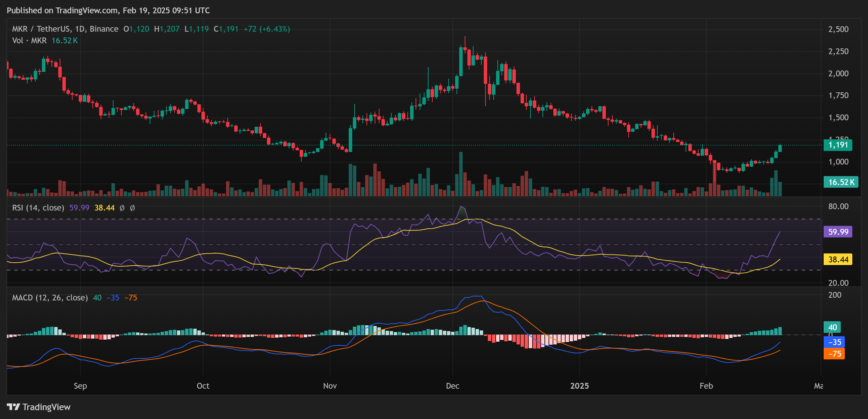
Task: Click the purple RSI value tag 59.99
Action: click(x=838, y=232)
